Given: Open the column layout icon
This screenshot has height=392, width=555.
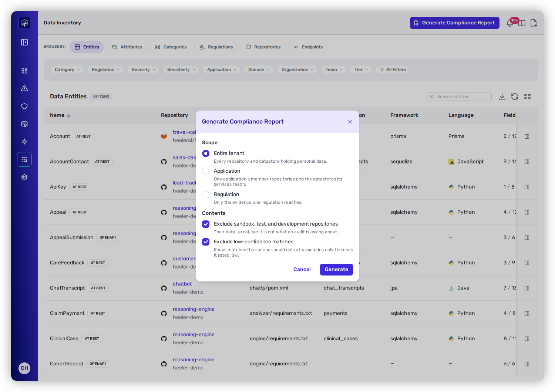Looking at the screenshot, I should (x=527, y=97).
